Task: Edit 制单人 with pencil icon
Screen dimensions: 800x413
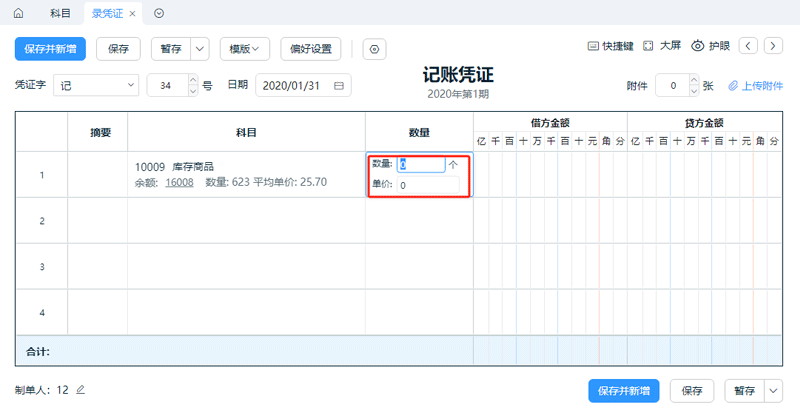Action: pos(80,390)
